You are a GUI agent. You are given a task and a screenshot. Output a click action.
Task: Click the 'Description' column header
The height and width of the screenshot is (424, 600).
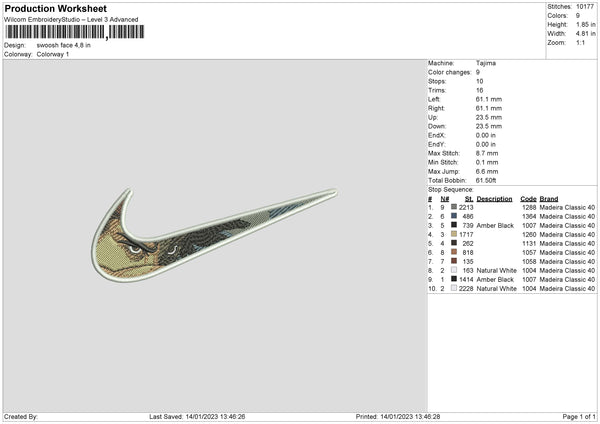pyautogui.click(x=494, y=199)
